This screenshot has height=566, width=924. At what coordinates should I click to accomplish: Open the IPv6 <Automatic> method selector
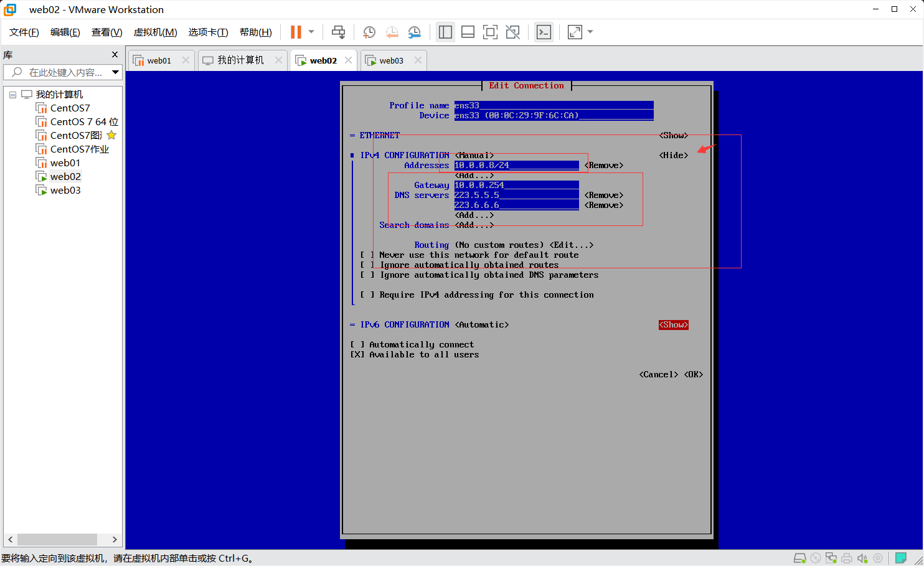click(482, 324)
